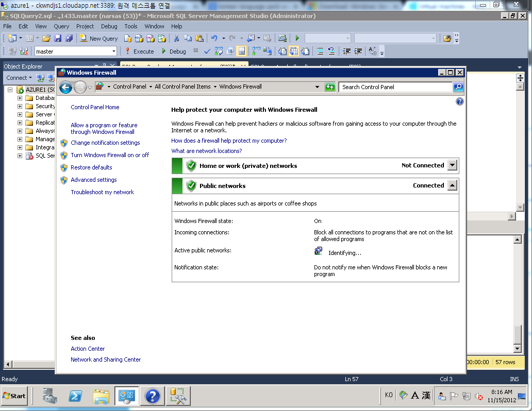Expand the Replication node in Object Explorer
The width and height of the screenshot is (532, 411).
[x=20, y=123]
